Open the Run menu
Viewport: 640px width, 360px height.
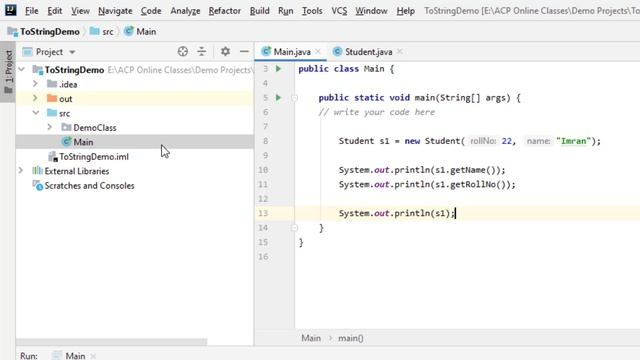click(286, 11)
